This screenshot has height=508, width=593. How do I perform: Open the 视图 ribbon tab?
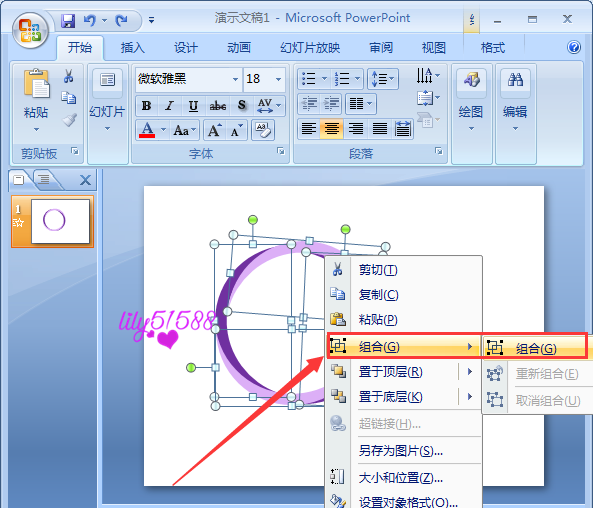click(434, 48)
